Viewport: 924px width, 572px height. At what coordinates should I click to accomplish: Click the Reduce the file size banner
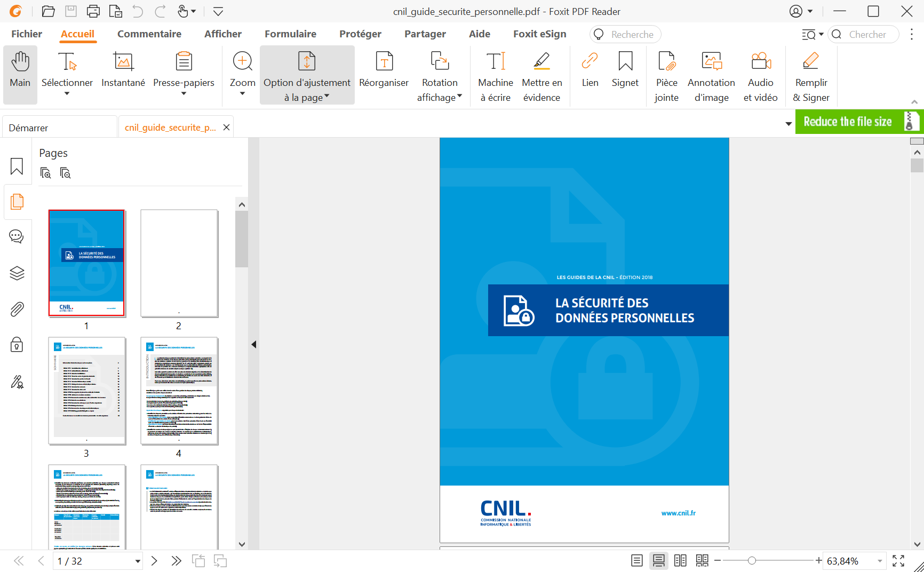tap(859, 122)
